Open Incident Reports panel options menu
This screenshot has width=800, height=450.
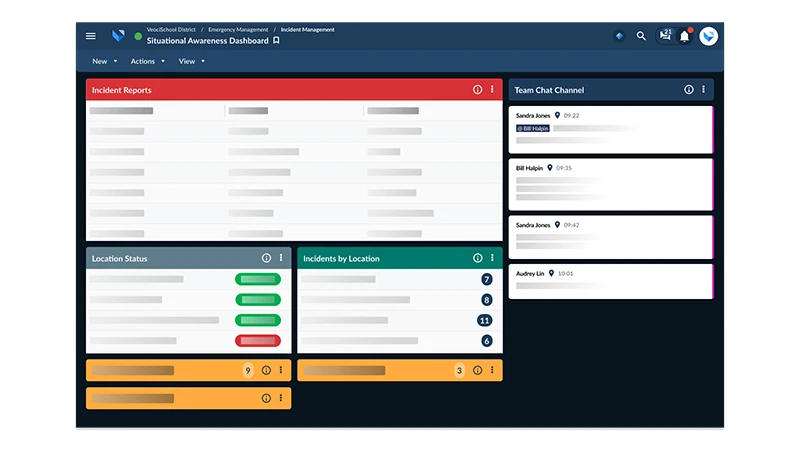pos(492,89)
